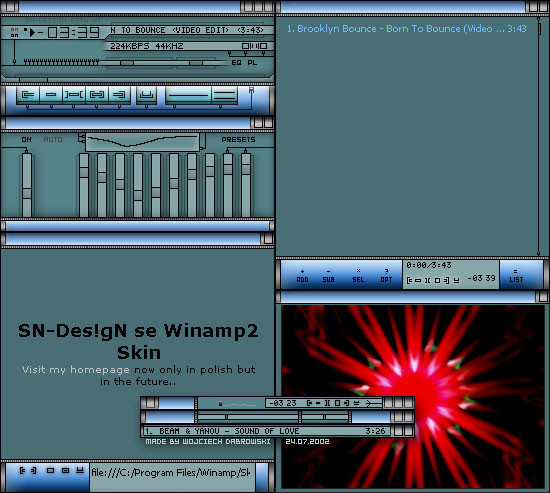The height and width of the screenshot is (493, 550).
Task: Select Brooklyn Bounce track in playlist
Action: pos(406,29)
